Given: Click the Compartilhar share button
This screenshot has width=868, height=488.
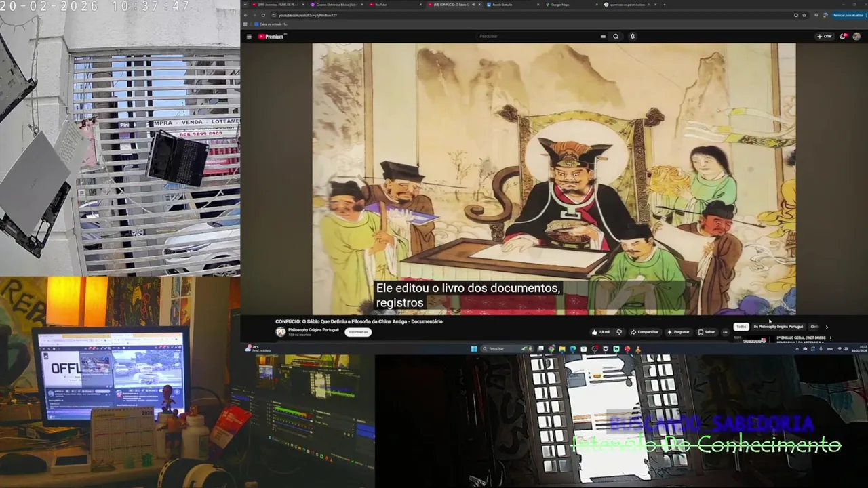Looking at the screenshot, I should [645, 332].
